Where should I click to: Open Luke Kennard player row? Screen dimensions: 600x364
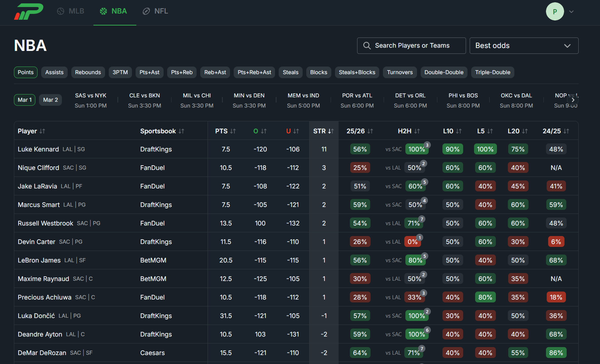point(296,149)
